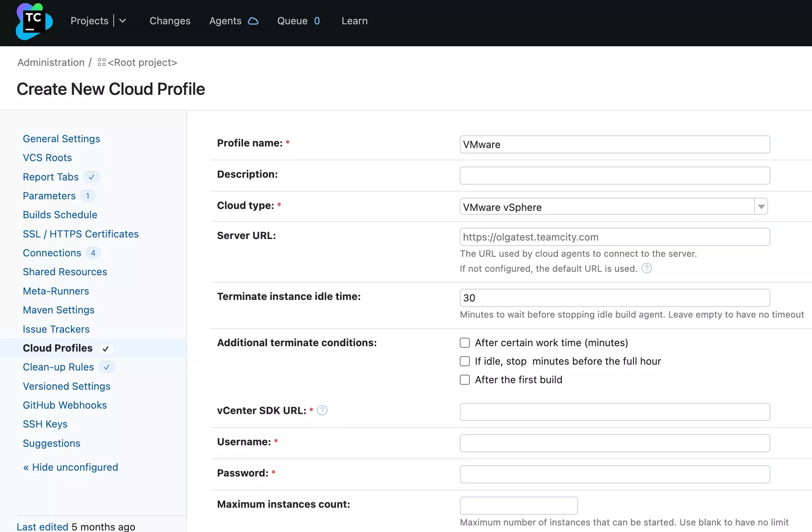The width and height of the screenshot is (812, 532).
Task: Navigate to the Administration breadcrumb
Action: [x=50, y=62]
